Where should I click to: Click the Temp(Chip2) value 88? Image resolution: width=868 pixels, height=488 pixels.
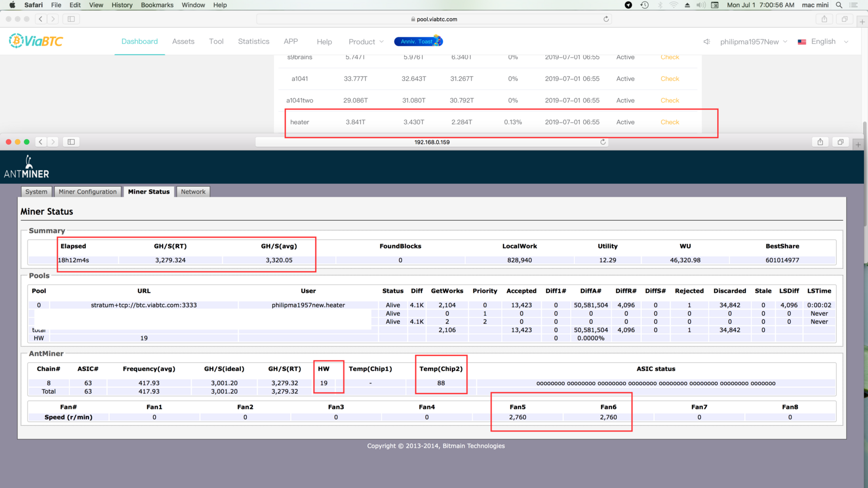click(441, 383)
